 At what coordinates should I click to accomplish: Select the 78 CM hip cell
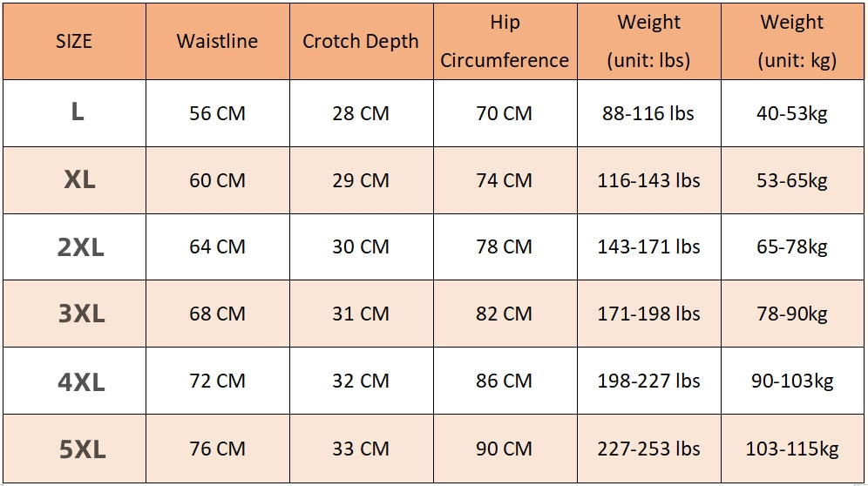(505, 246)
